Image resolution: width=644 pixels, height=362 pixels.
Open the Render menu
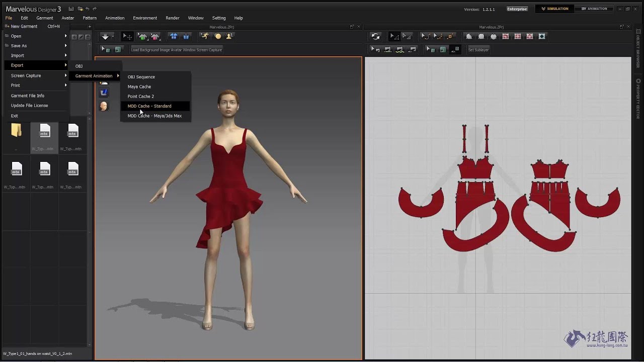click(173, 18)
